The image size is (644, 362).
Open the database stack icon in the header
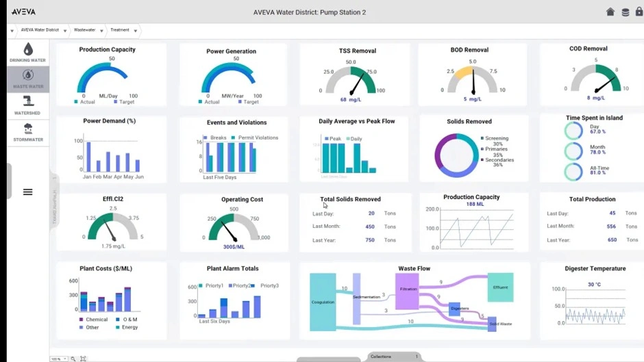[x=625, y=12]
